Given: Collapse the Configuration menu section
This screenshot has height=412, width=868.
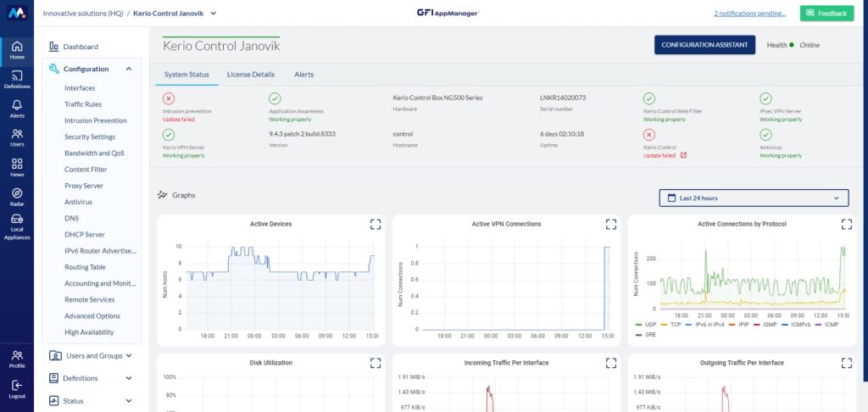Looking at the screenshot, I should [129, 69].
